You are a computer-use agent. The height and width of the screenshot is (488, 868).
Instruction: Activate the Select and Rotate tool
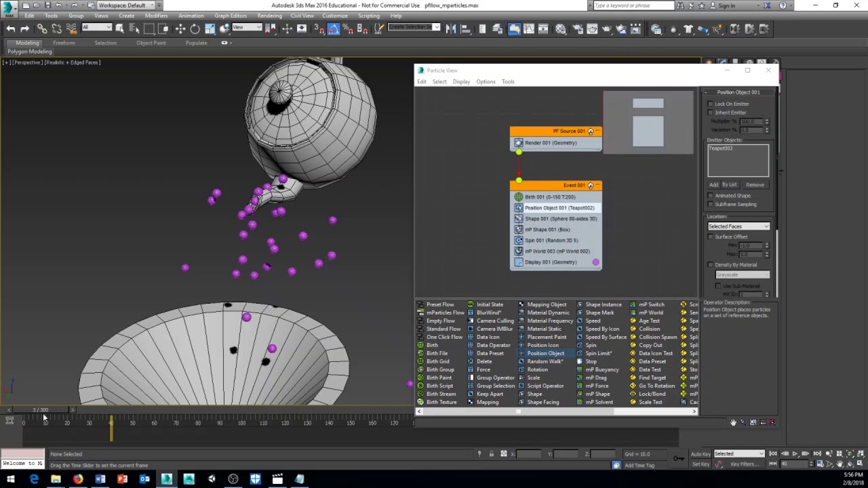click(x=195, y=28)
